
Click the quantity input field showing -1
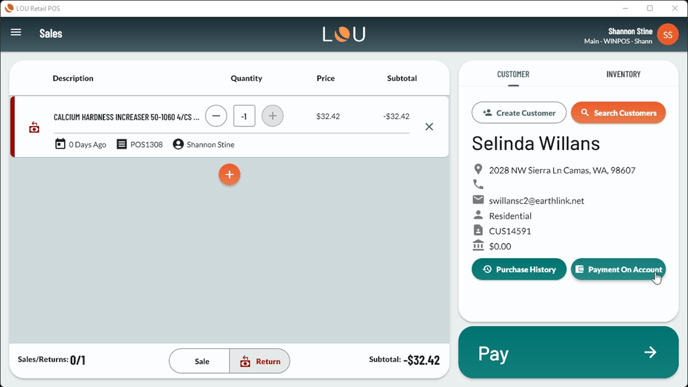(244, 116)
